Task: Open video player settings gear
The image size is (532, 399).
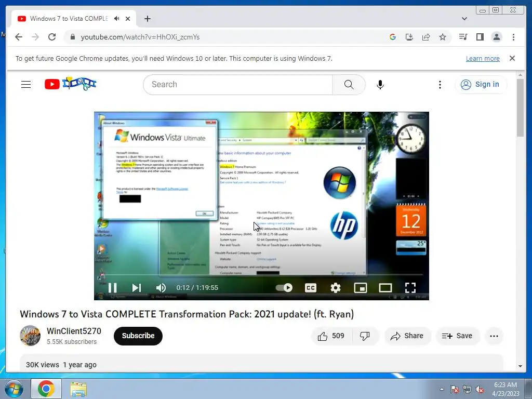Action: point(336,288)
